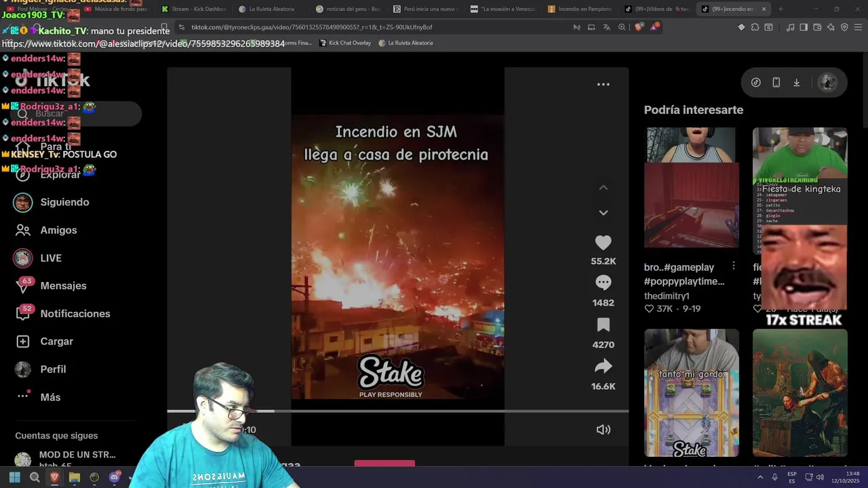Seek along the video progress bar
868x488 pixels.
pos(397,411)
